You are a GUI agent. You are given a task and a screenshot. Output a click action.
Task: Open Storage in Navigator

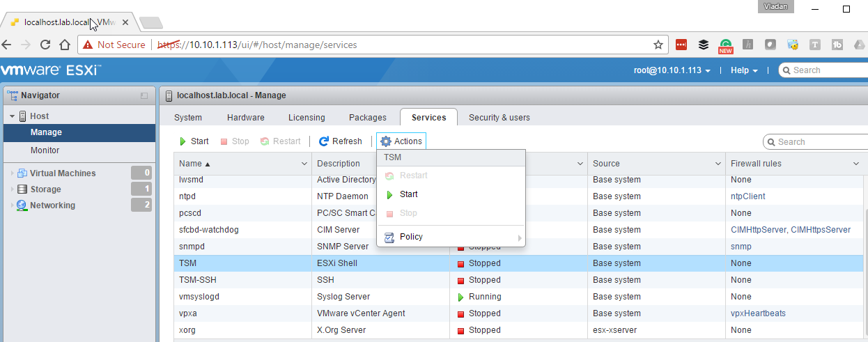point(45,189)
